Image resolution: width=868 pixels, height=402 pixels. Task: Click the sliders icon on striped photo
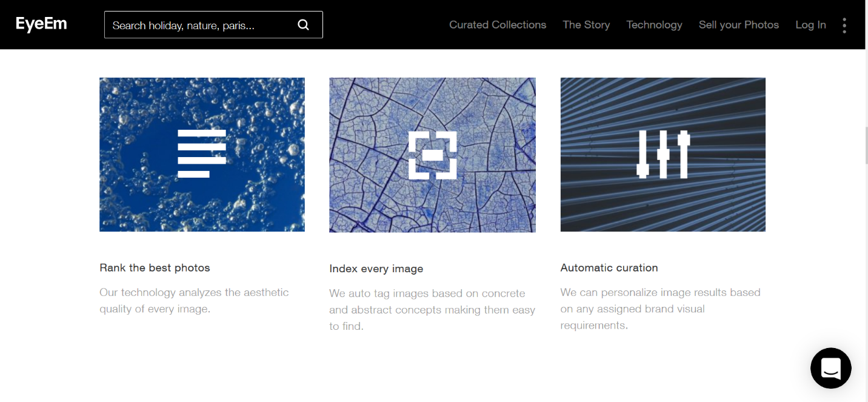tap(663, 154)
